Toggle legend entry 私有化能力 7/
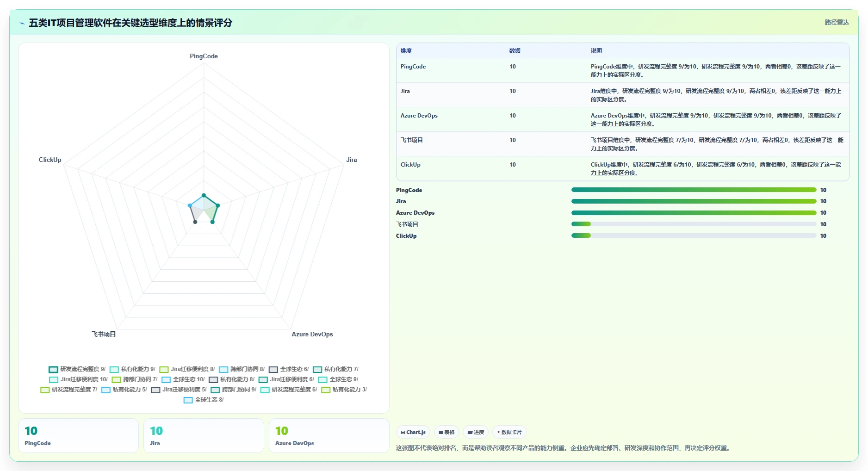868x471 pixels. pos(335,369)
